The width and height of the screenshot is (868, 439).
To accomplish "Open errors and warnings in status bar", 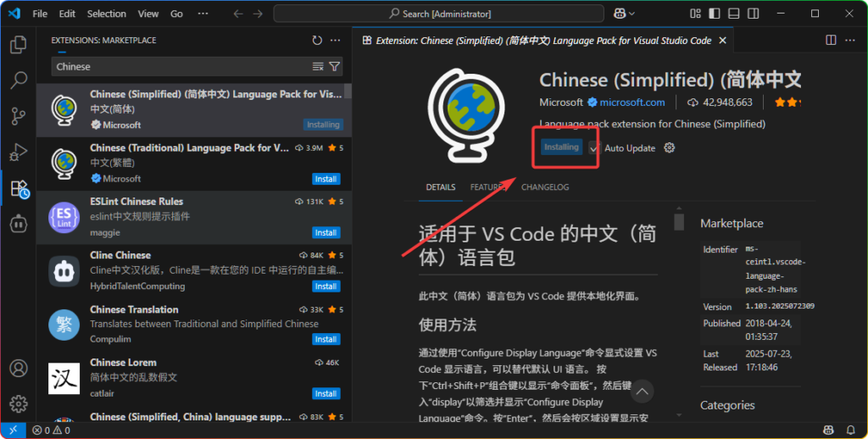I will (x=51, y=431).
